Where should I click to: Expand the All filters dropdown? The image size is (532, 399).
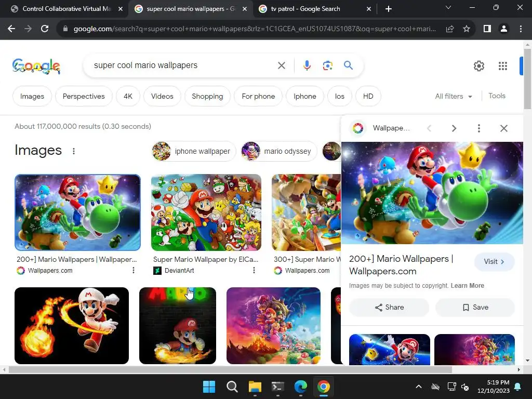(x=454, y=96)
